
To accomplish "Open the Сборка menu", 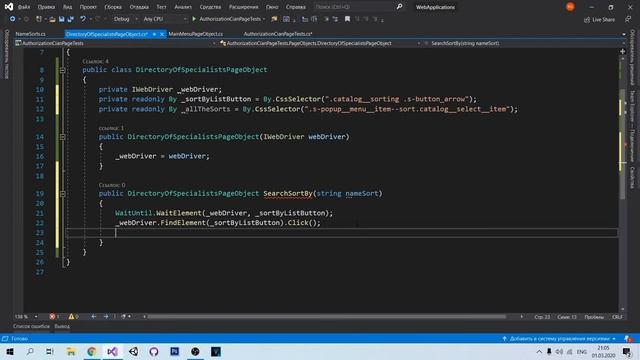I will [113, 7].
